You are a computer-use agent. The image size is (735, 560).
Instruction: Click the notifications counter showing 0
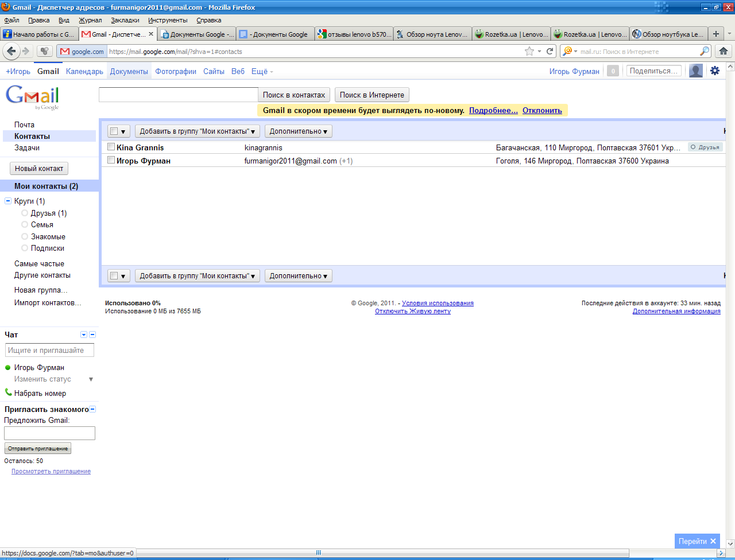[613, 71]
